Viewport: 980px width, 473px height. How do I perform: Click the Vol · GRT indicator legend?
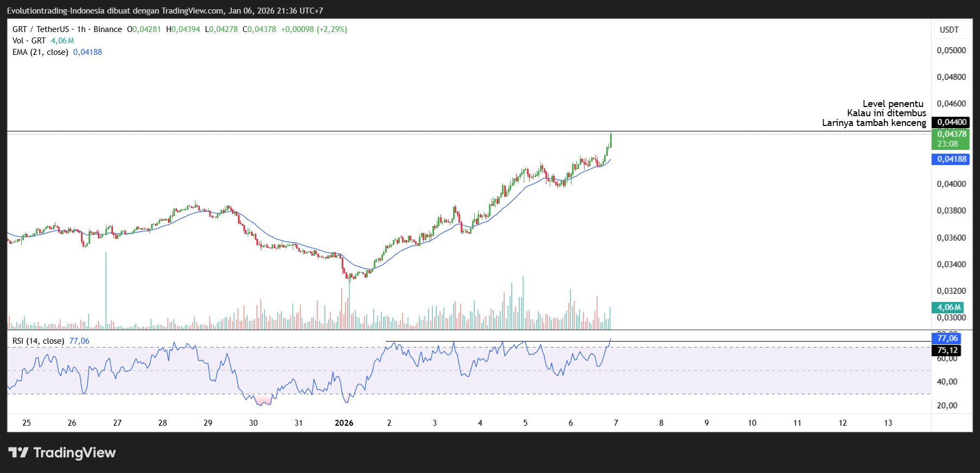coord(29,41)
